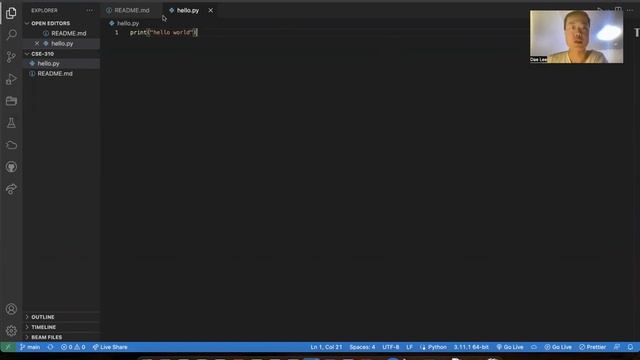Click the synchronize changes icon in status bar
The width and height of the screenshot is (640, 360).
point(50,347)
